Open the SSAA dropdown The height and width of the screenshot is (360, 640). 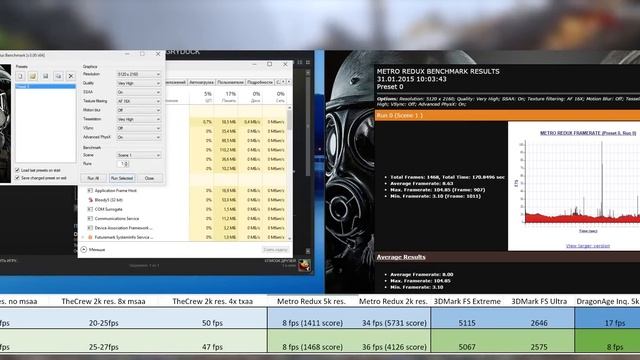139,92
